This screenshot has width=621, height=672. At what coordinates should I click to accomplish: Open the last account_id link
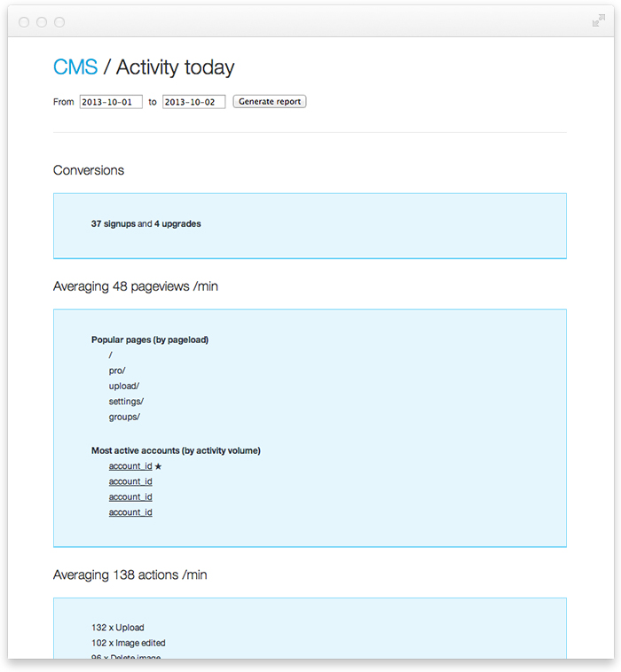130,512
